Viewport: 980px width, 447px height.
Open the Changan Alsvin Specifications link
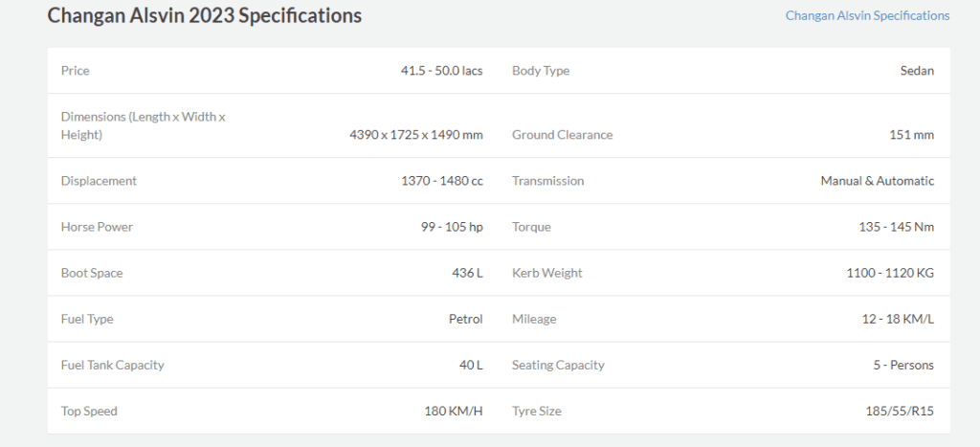coord(867,15)
